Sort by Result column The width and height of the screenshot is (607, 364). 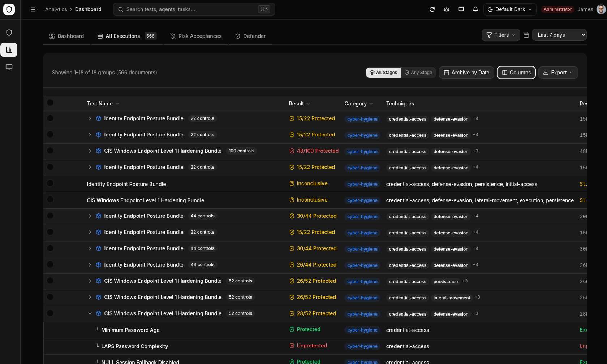300,104
